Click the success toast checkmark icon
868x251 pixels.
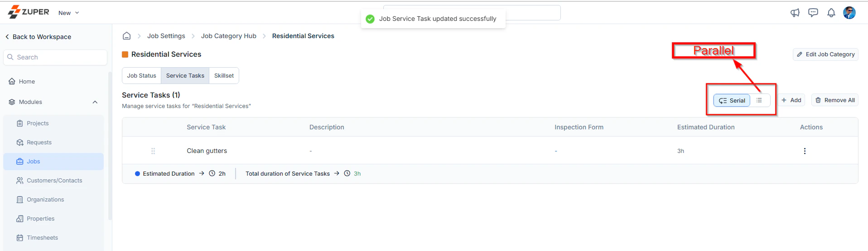coord(370,19)
